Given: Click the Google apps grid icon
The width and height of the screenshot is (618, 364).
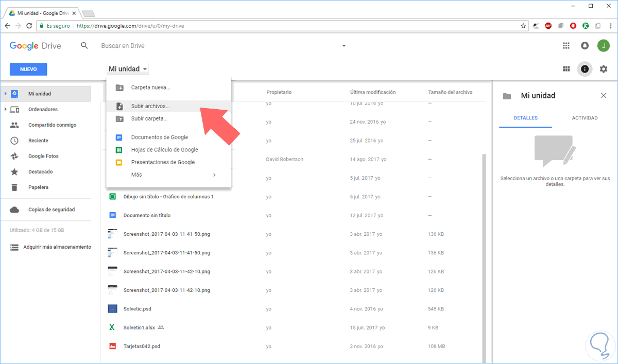Looking at the screenshot, I should click(566, 46).
